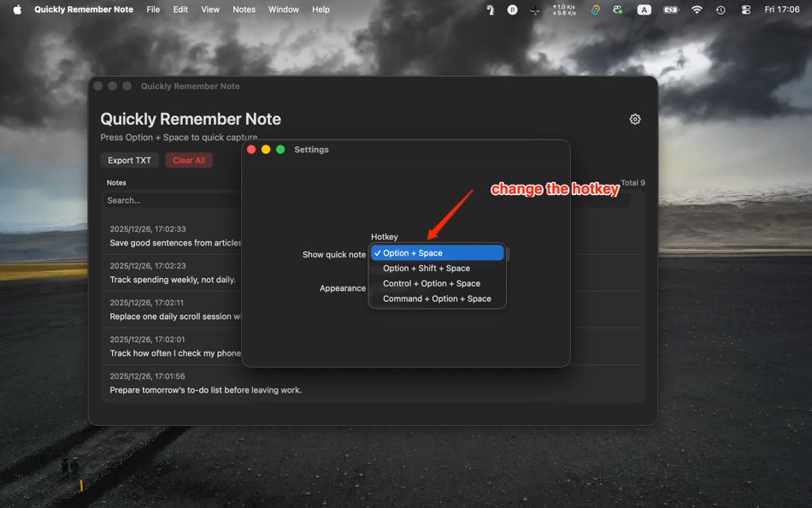The width and height of the screenshot is (812, 508).
Task: Select the 'Command + Option + Space' hotkey
Action: 438,298
